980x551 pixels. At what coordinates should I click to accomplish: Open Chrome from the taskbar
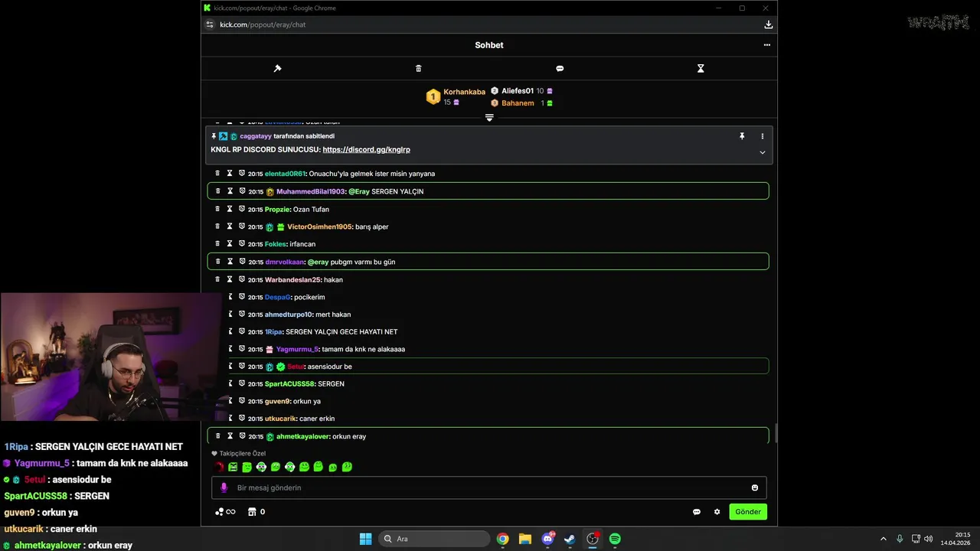502,539
